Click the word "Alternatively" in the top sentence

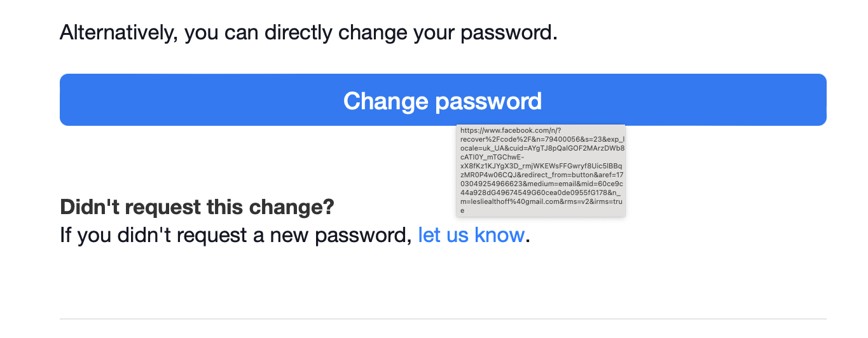[x=118, y=32]
